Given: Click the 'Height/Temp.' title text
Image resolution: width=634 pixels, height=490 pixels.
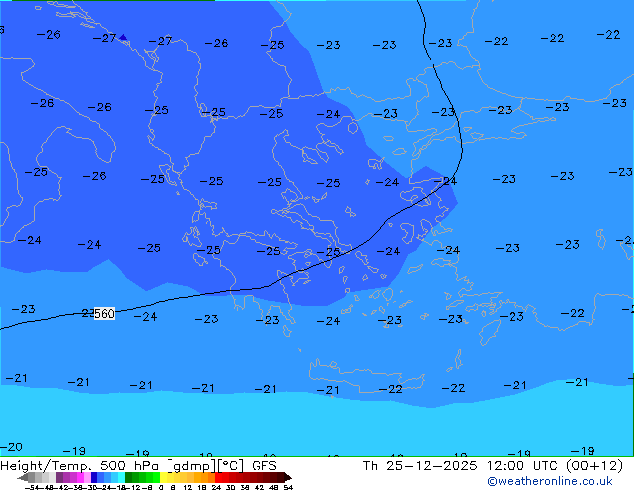Looking at the screenshot, I should pyautogui.click(x=44, y=466).
